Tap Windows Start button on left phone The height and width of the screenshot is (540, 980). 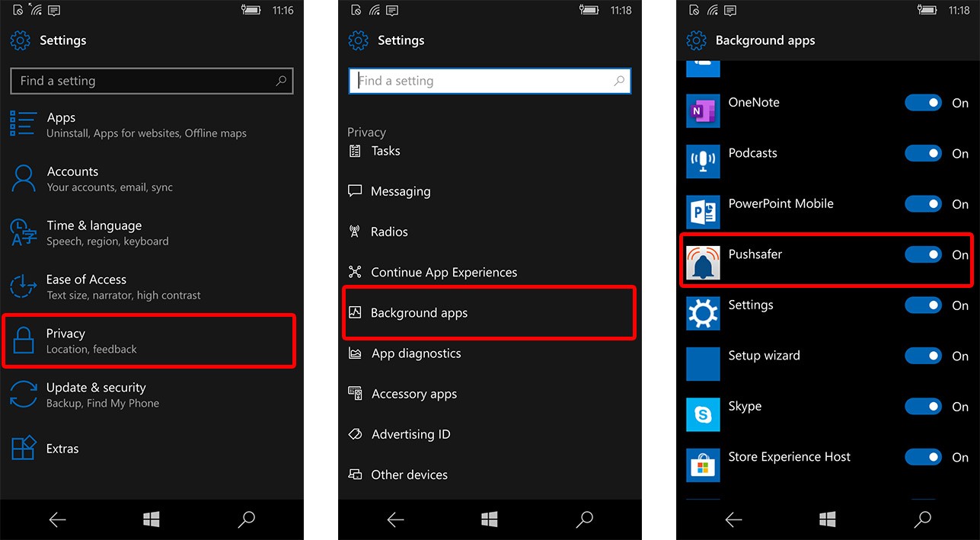[152, 519]
